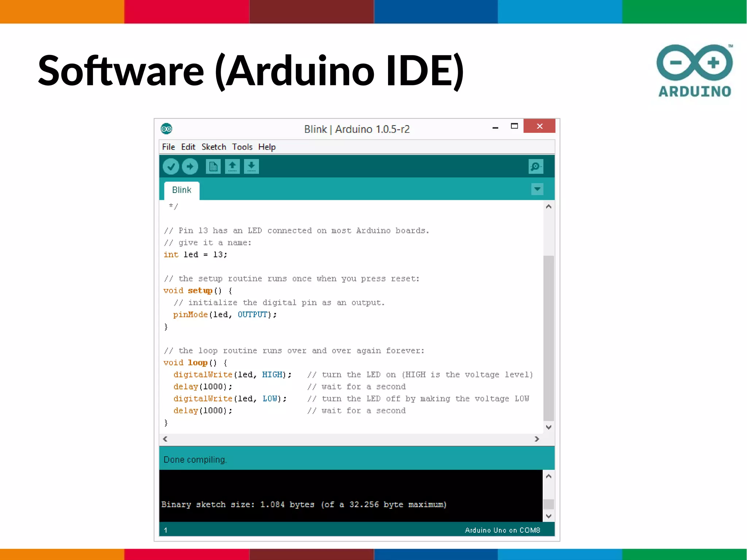Image resolution: width=747 pixels, height=560 pixels.
Task: Open the tab options dropdown arrow
Action: pyautogui.click(x=537, y=189)
